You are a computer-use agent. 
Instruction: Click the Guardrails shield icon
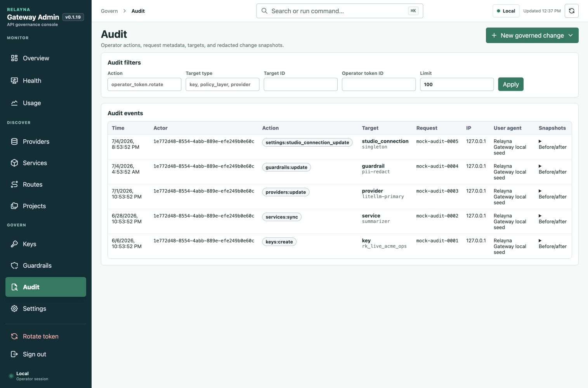point(14,265)
